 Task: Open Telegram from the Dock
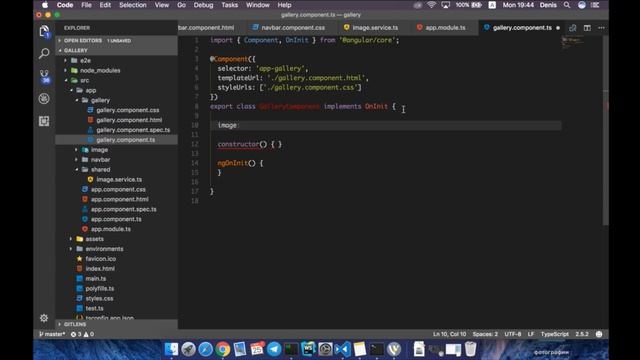click(x=274, y=349)
